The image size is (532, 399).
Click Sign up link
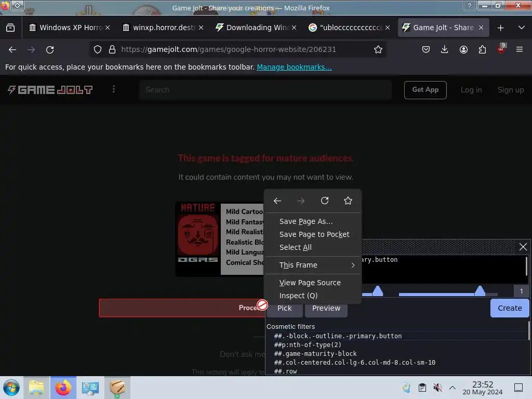pos(511,90)
